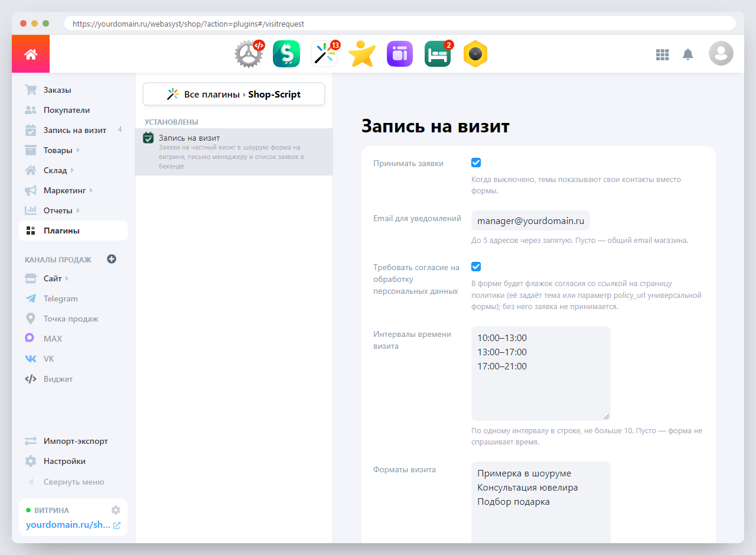This screenshot has height=555, width=756.
Task: Open the green bed app with badge 2
Action: [x=438, y=54]
